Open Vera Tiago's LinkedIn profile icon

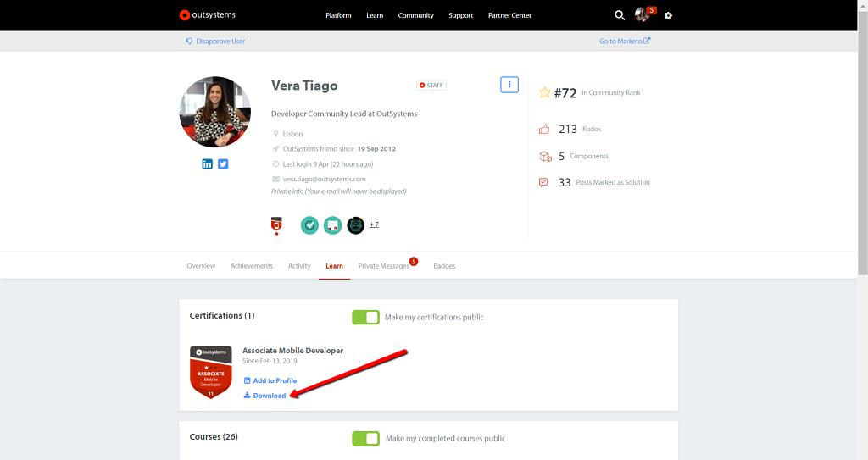[208, 164]
